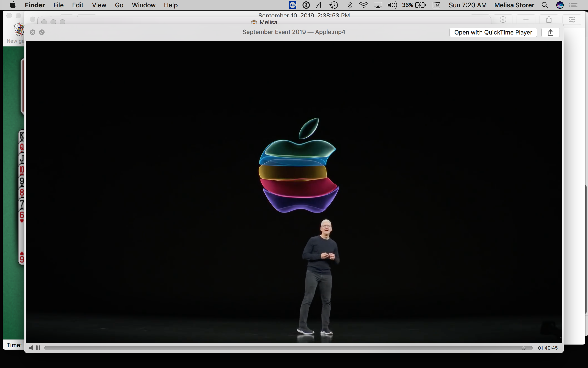The width and height of the screenshot is (588, 368).
Task: Close the Quick Look preview
Action: [x=33, y=32]
